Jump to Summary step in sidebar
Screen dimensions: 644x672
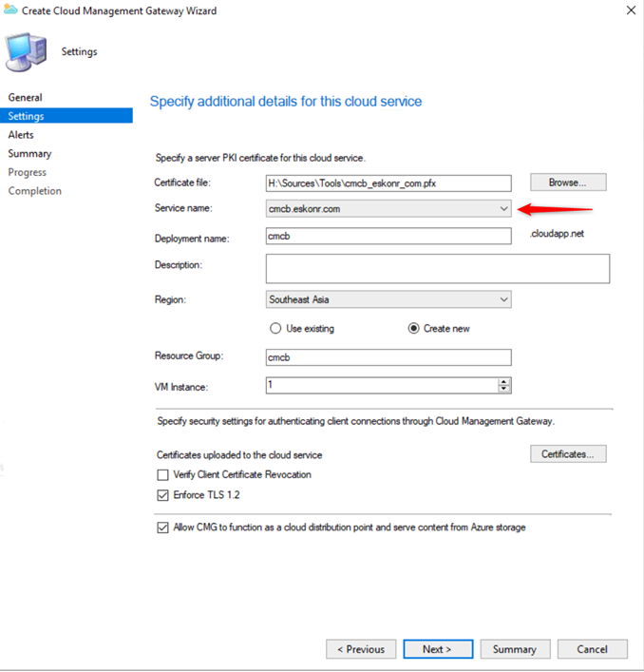pos(29,154)
